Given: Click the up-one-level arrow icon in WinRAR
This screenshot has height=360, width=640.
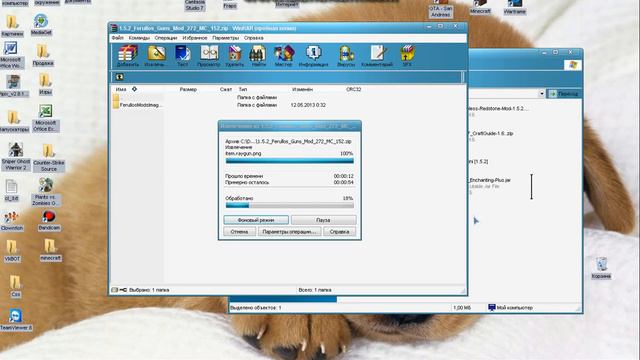Looking at the screenshot, I should point(119,77).
